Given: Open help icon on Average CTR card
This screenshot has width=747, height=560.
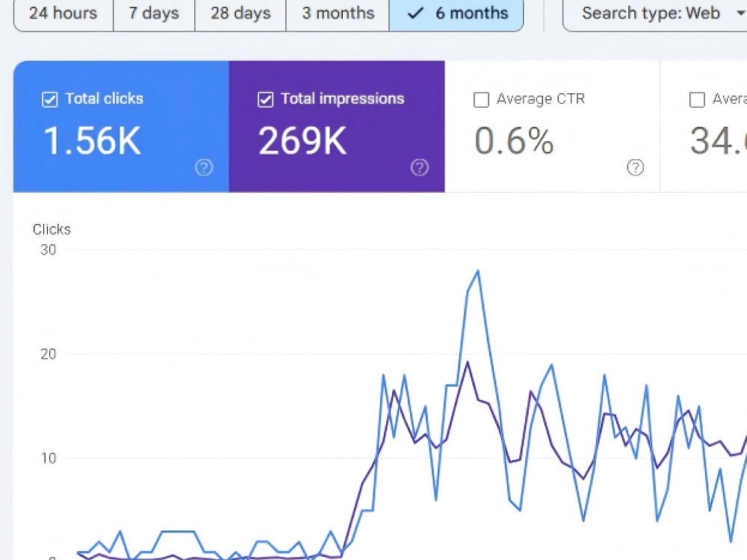Looking at the screenshot, I should click(x=636, y=167).
